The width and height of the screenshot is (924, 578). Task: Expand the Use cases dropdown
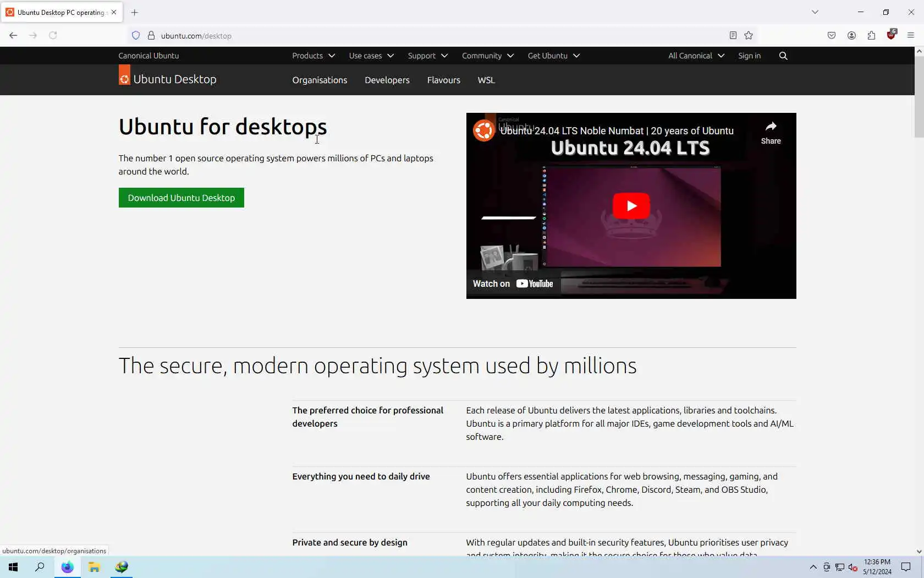[x=371, y=56]
